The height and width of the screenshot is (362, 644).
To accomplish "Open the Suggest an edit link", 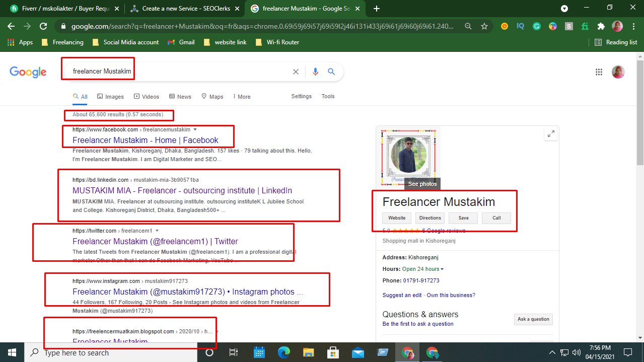I will 401,295.
